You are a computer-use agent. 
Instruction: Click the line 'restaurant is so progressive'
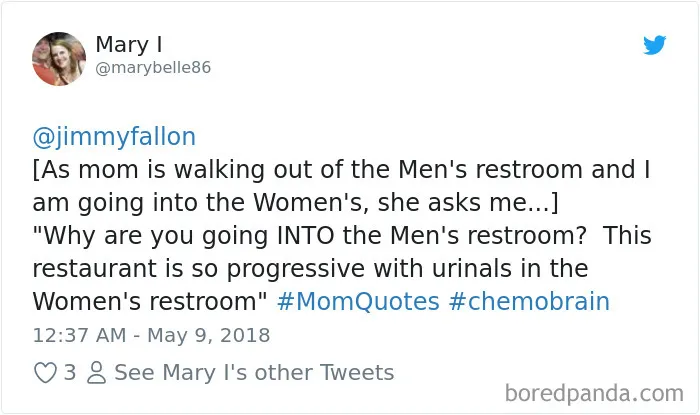point(310,269)
